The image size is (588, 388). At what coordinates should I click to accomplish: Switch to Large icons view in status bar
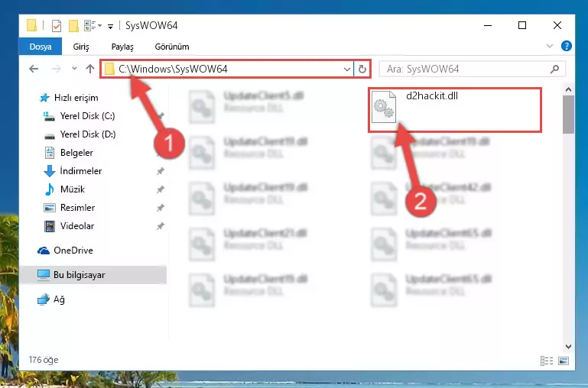(564, 361)
